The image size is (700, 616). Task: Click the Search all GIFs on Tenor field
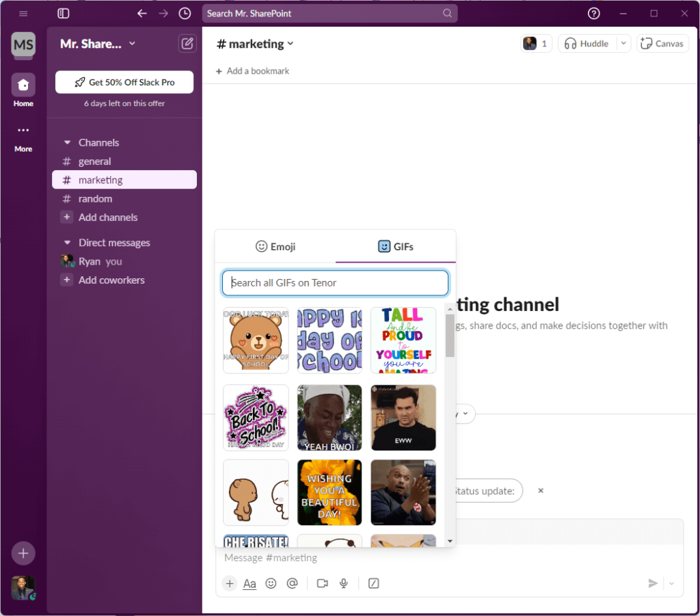click(335, 283)
